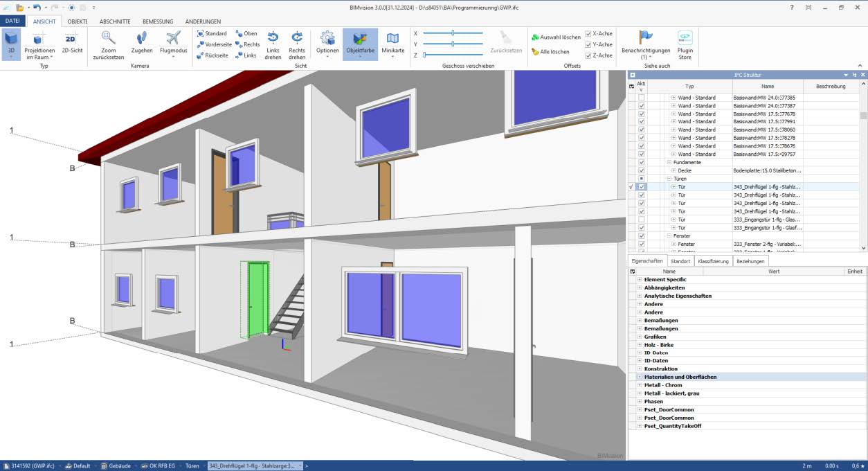Open Benachrichtigungen flag icon
Image resolution: width=868 pixels, height=471 pixels.
[x=645, y=37]
